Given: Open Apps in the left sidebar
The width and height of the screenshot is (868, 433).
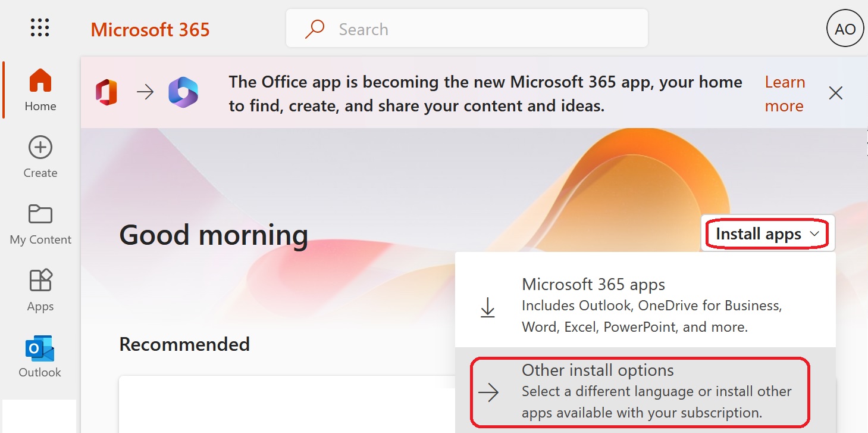Looking at the screenshot, I should [40, 291].
